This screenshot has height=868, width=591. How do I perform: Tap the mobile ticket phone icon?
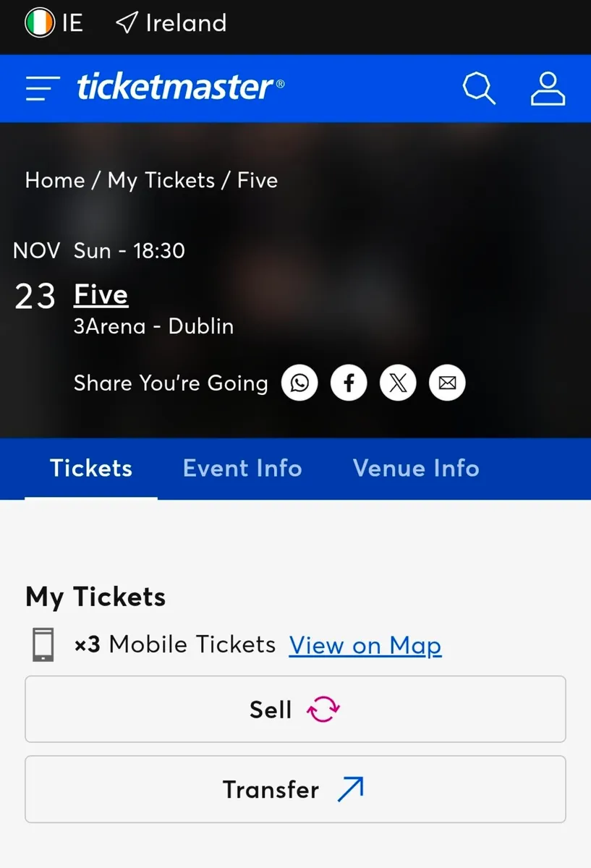(x=43, y=644)
